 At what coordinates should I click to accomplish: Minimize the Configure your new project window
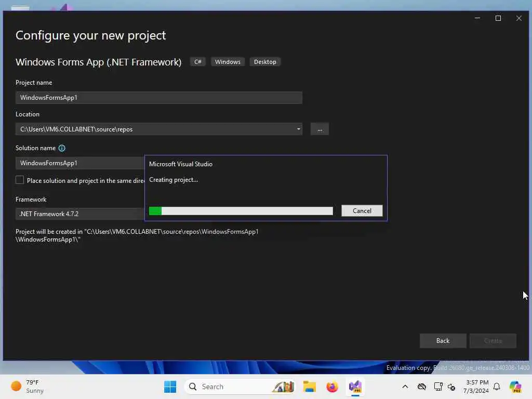tap(477, 18)
